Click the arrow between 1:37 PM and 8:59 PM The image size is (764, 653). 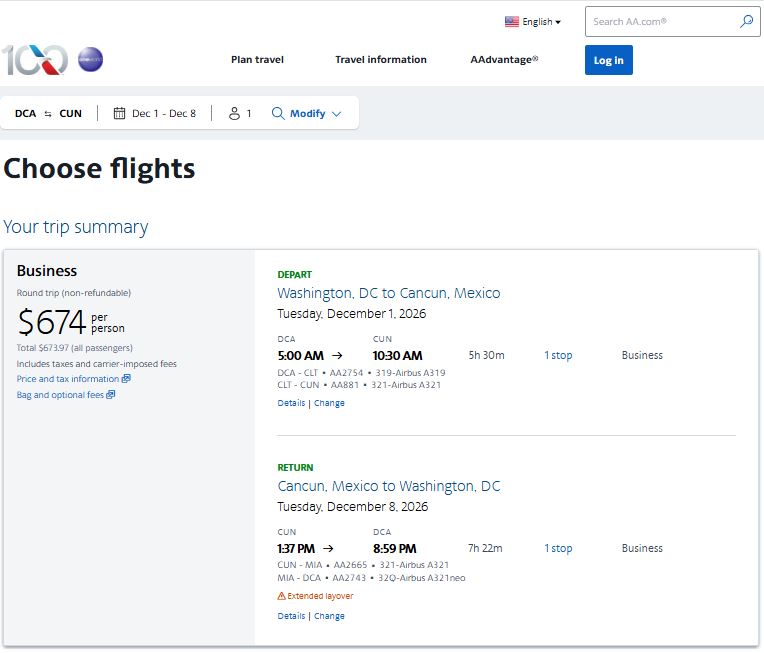click(x=328, y=548)
